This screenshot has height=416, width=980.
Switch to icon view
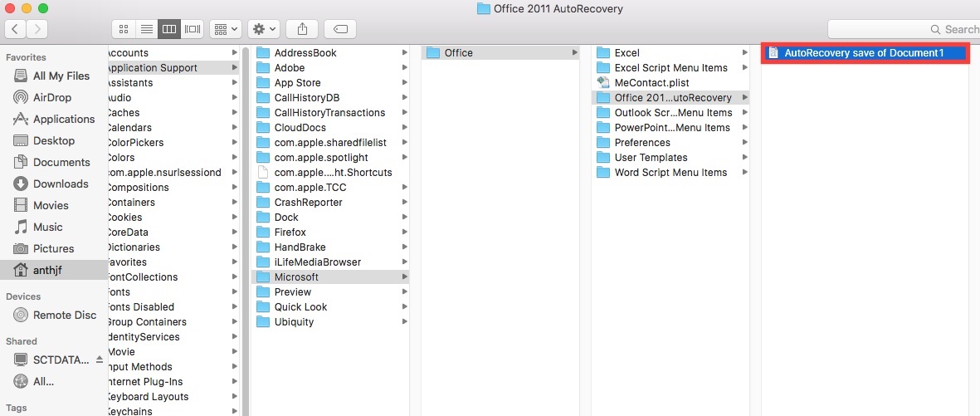click(x=123, y=29)
